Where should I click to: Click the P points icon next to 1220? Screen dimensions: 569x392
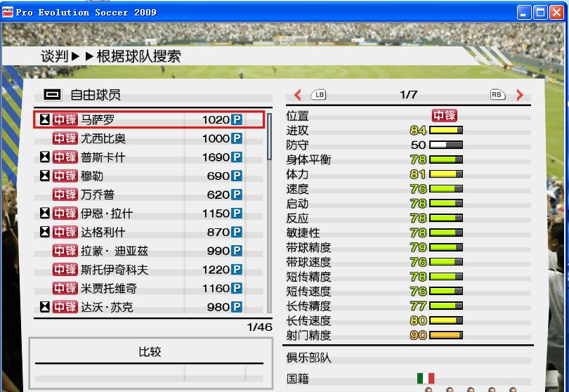click(237, 270)
